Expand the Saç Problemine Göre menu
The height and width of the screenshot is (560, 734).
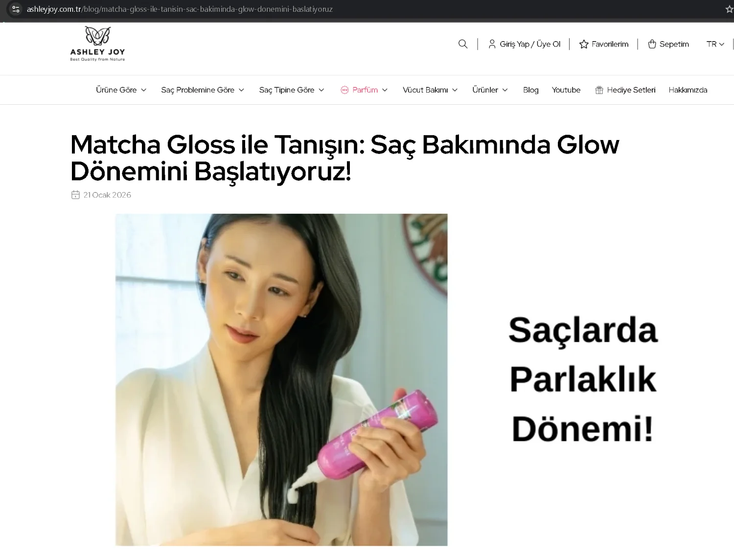click(x=203, y=90)
